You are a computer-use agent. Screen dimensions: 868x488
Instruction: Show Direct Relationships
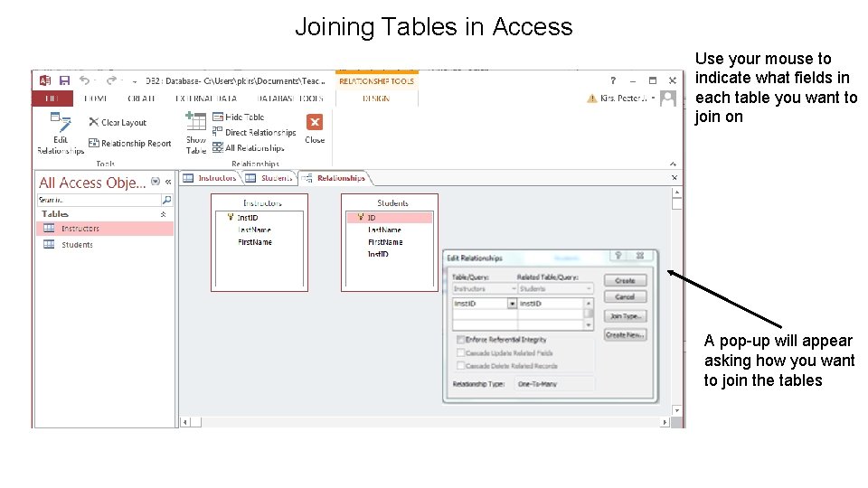coord(255,132)
